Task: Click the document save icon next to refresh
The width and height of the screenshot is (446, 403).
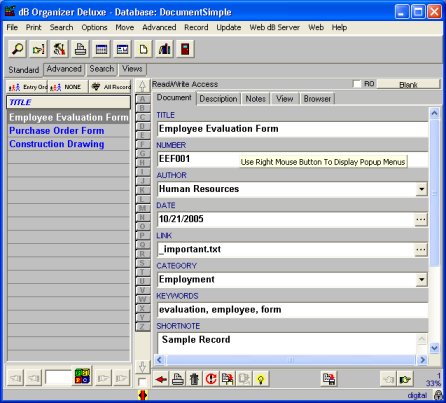Action: coord(228,379)
